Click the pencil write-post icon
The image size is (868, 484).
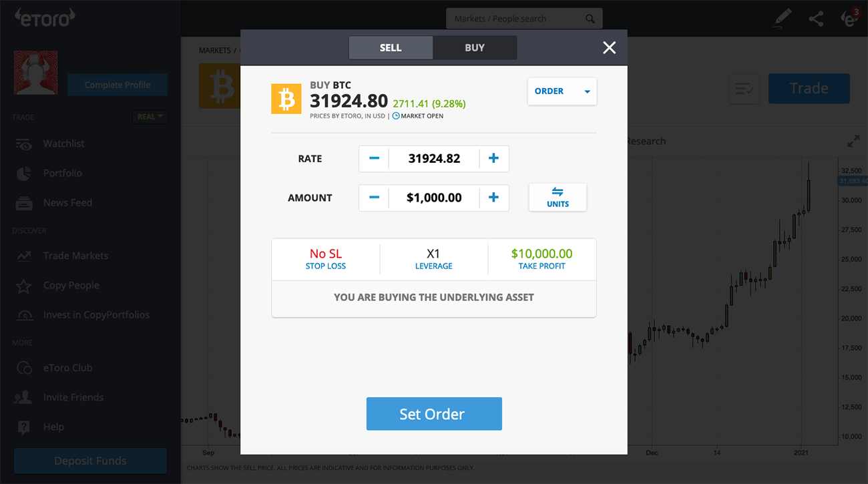click(781, 18)
